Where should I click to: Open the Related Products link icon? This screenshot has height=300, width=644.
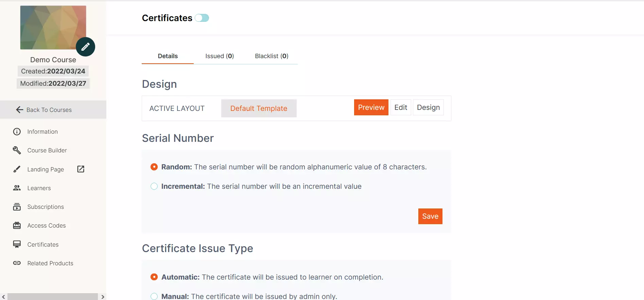click(x=17, y=263)
